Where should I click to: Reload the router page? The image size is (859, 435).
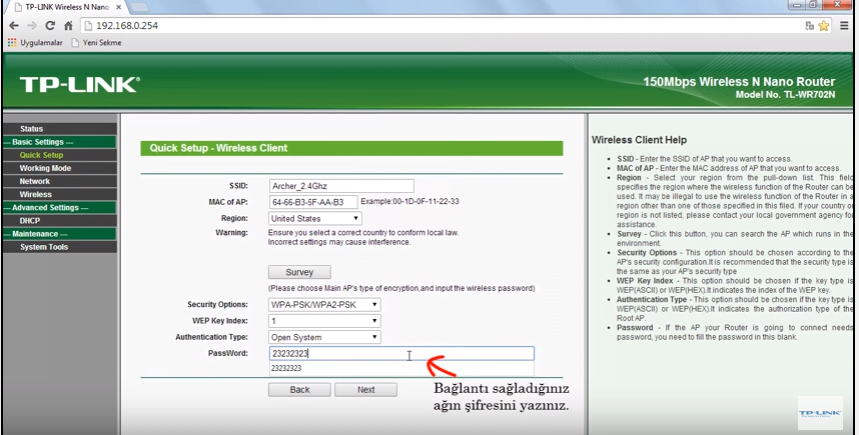pos(49,25)
